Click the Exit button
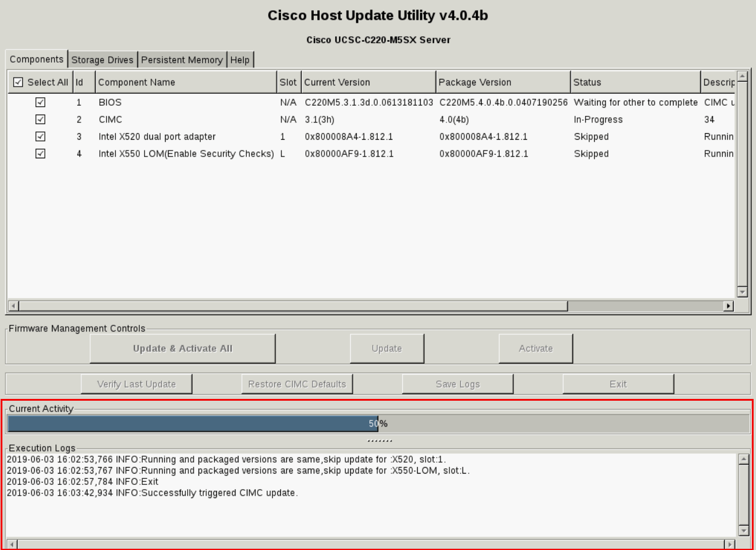This screenshot has width=756, height=550. pyautogui.click(x=618, y=384)
